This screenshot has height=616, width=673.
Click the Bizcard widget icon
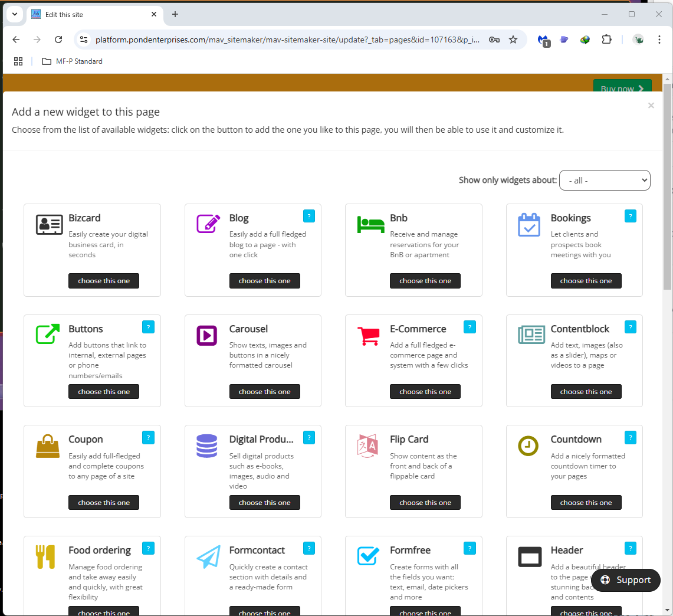click(49, 225)
